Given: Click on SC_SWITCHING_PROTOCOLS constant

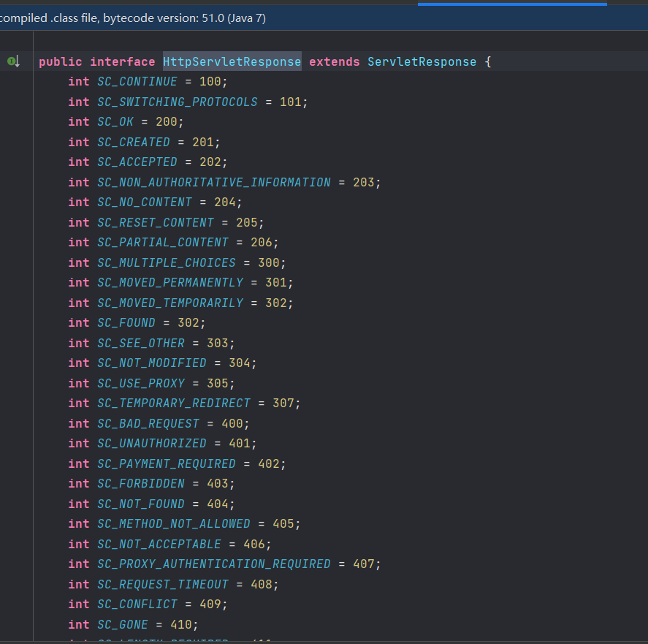Looking at the screenshot, I should [178, 102].
